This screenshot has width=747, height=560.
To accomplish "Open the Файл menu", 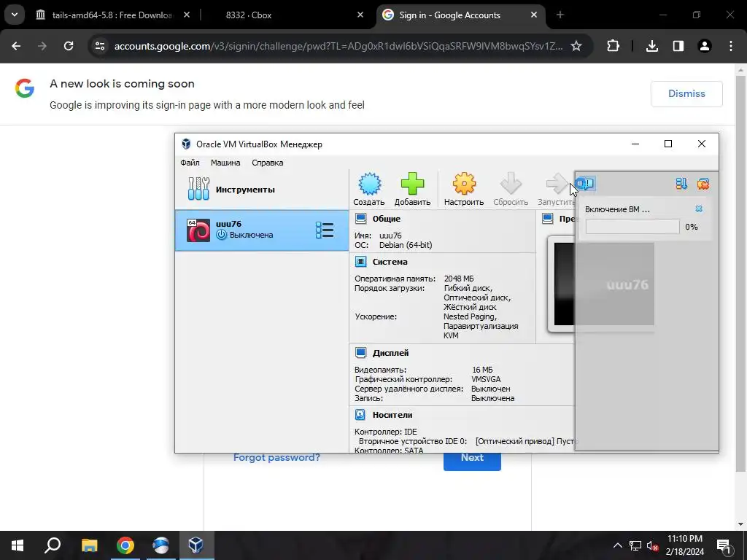I will click(x=190, y=163).
